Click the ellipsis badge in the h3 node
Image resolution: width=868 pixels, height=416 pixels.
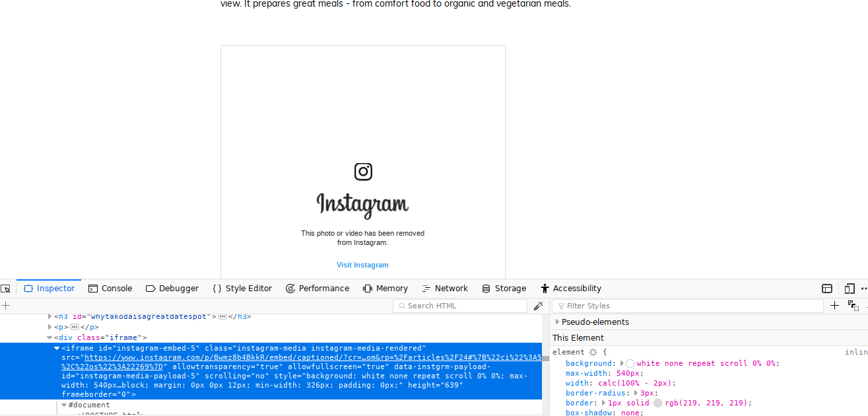222,317
